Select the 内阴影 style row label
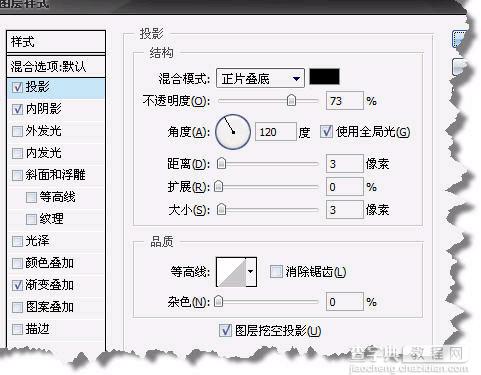Viewport: 481px width, 375px height. (44, 109)
